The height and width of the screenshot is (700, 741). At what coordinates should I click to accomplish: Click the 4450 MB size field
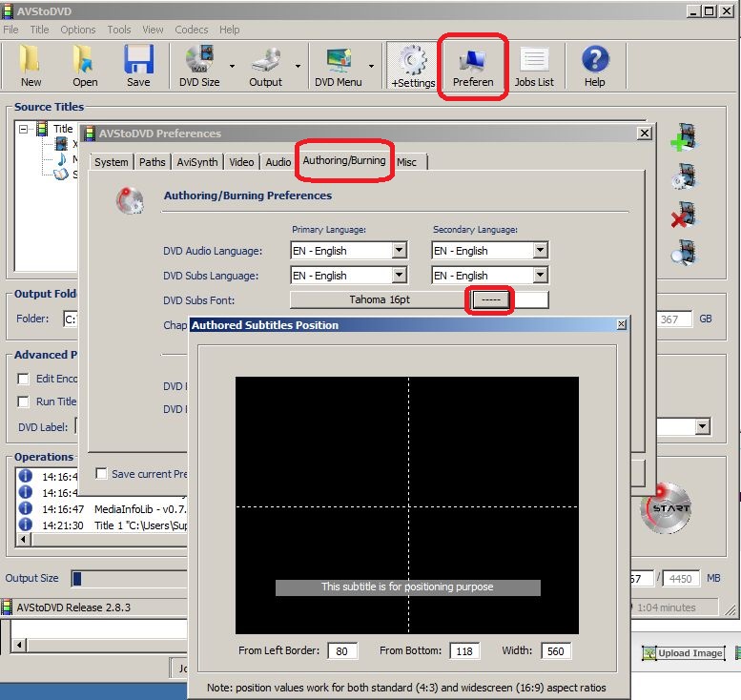pos(681,578)
